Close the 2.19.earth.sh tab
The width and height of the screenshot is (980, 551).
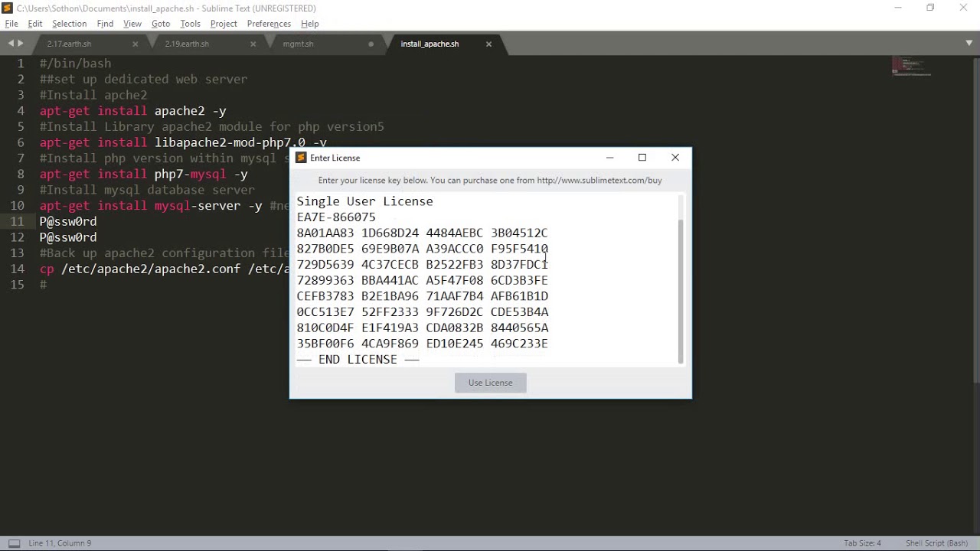[253, 44]
